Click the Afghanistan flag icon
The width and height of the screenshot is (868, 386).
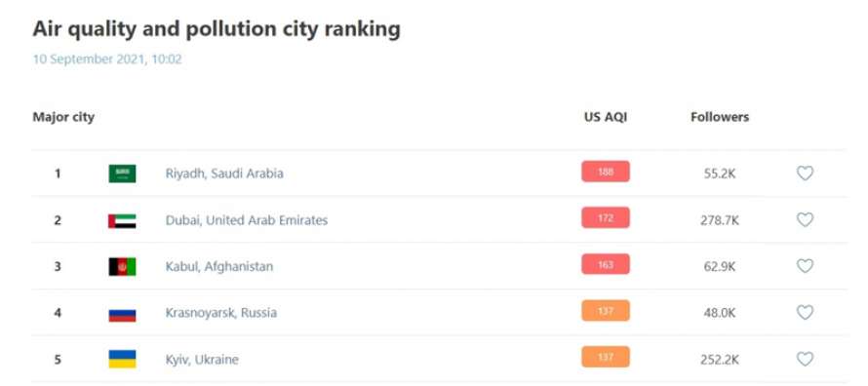(122, 267)
